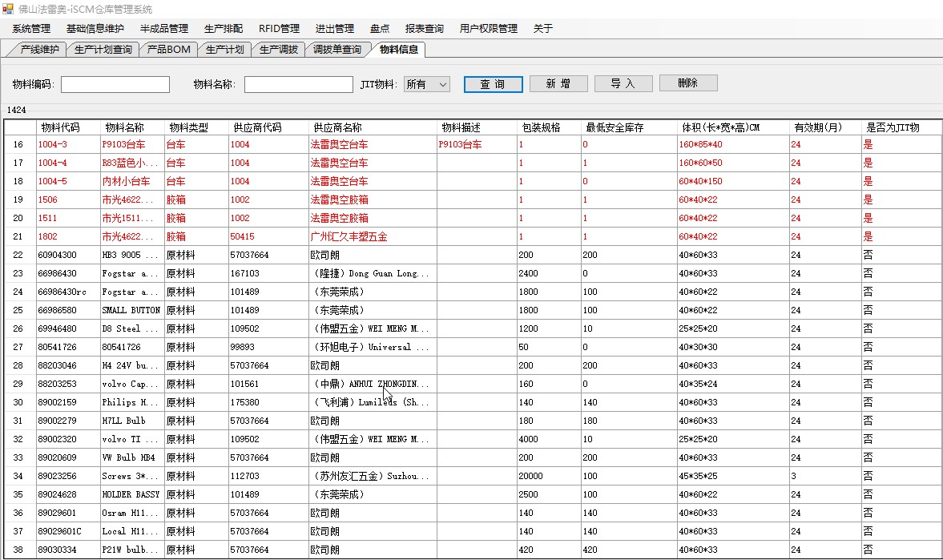Select material name cell VW Bulb HB4

click(132, 457)
